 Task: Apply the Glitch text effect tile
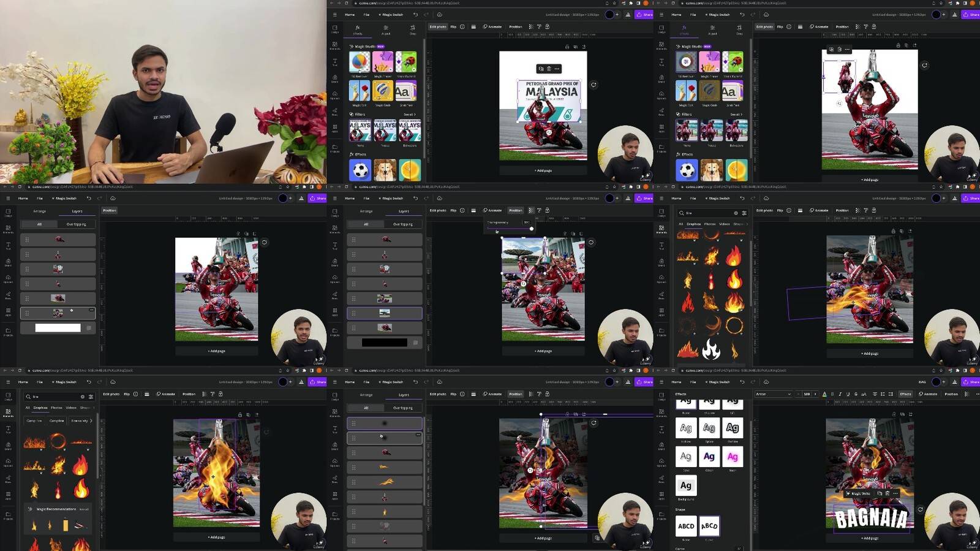point(709,457)
